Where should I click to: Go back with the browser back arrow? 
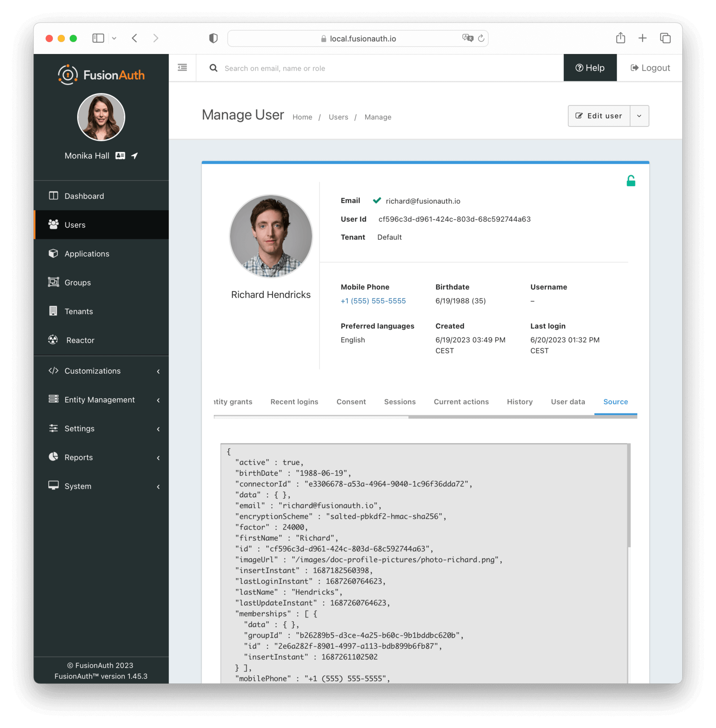coord(135,38)
